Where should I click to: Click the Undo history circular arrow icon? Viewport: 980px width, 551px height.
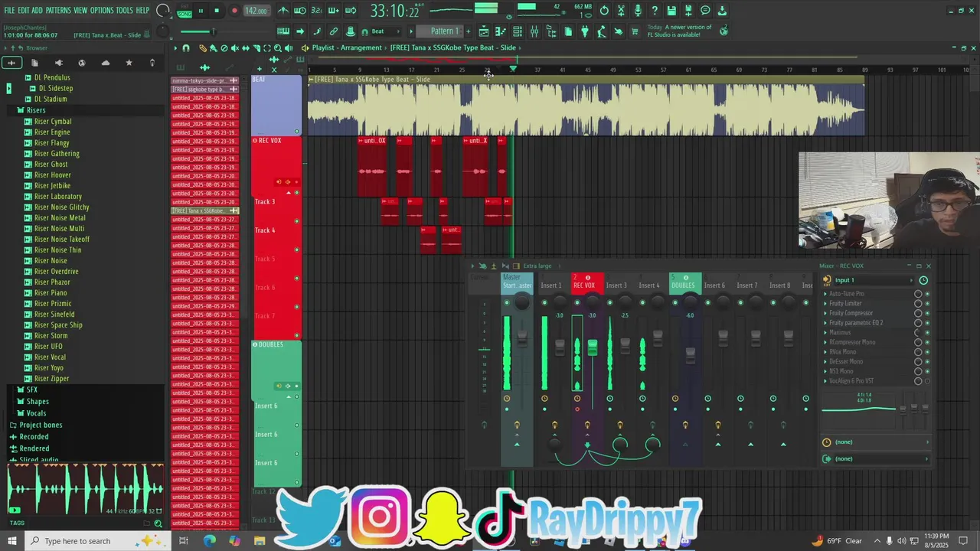604,11
